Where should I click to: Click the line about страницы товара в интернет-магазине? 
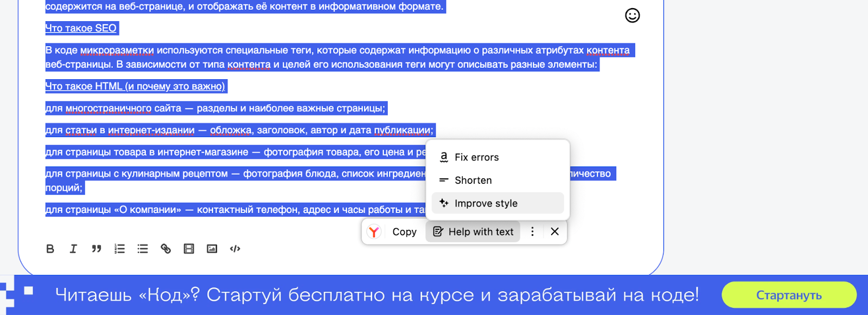coord(235,152)
